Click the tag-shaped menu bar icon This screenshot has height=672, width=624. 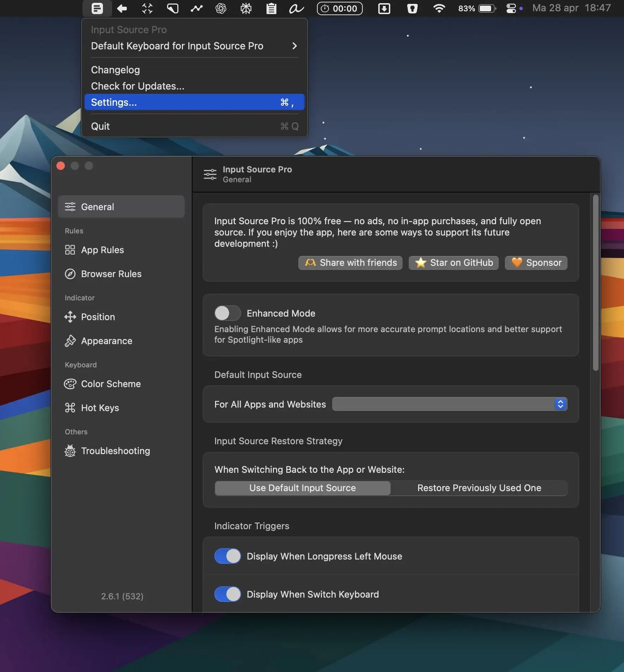(x=172, y=8)
